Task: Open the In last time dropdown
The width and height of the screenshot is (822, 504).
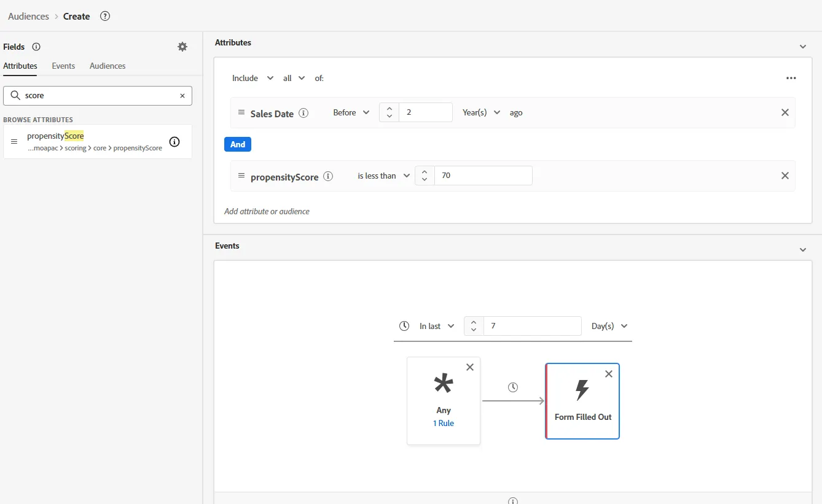Action: 437,326
